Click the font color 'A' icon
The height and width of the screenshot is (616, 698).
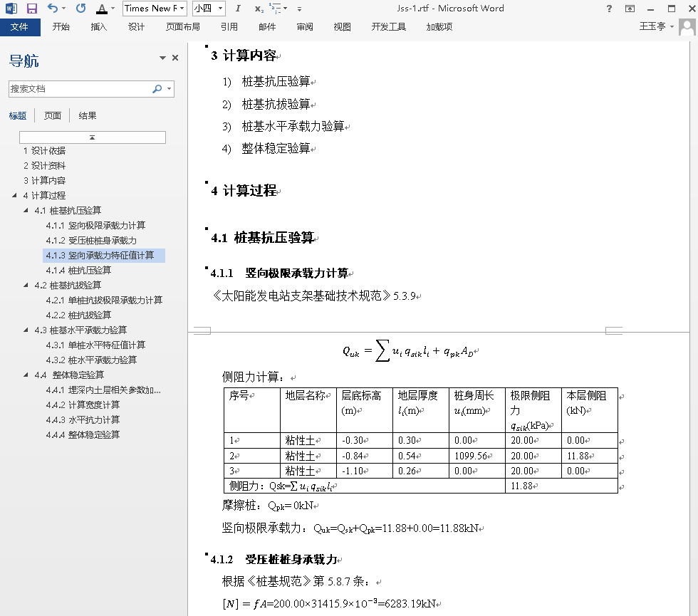click(x=101, y=9)
